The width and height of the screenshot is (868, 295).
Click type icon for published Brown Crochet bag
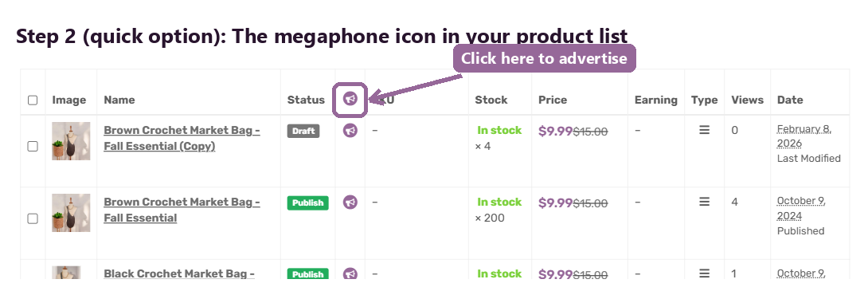point(704,202)
